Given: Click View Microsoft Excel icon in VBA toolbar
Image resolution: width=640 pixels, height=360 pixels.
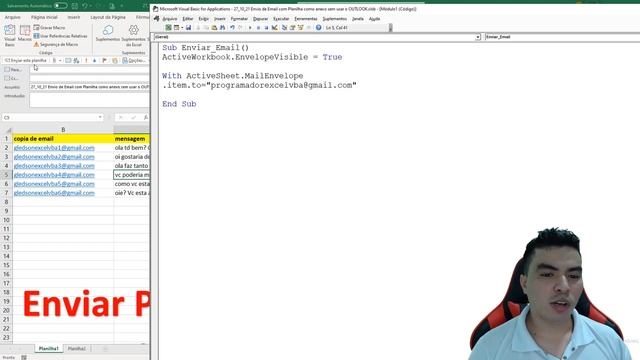Looking at the screenshot, I should [168, 28].
